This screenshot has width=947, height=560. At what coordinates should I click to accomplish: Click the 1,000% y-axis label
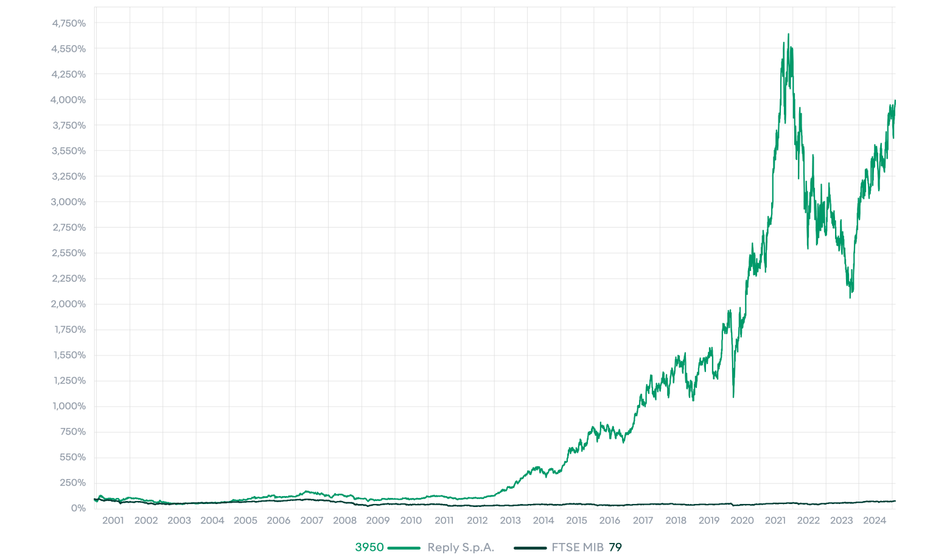point(69,407)
